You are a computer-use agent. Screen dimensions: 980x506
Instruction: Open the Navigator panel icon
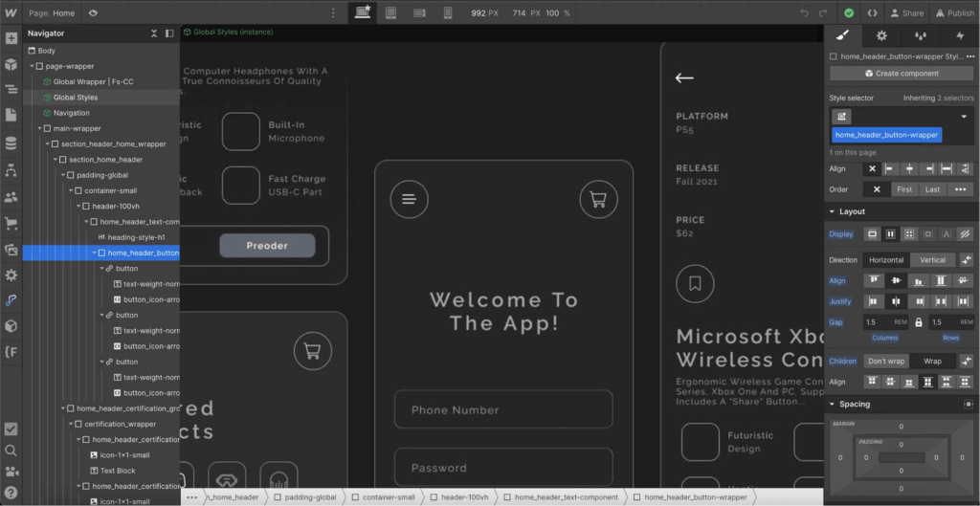pos(11,89)
